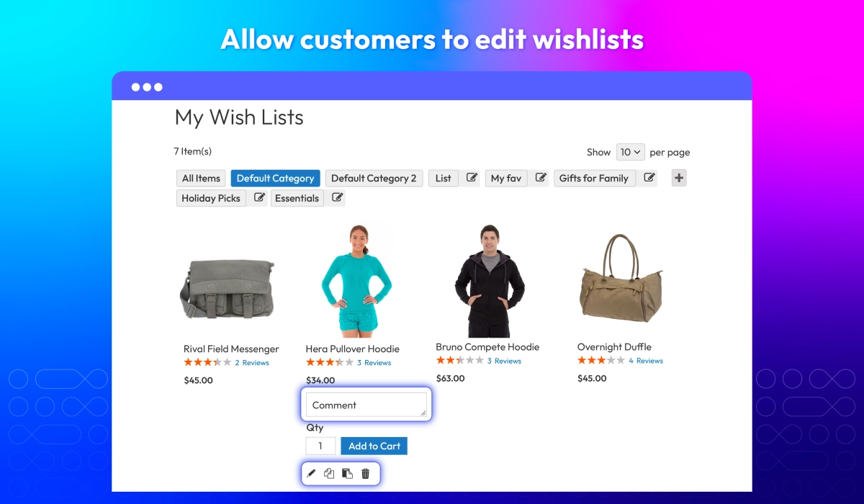Click the Add to Cart button
The width and height of the screenshot is (864, 504).
pyautogui.click(x=374, y=446)
